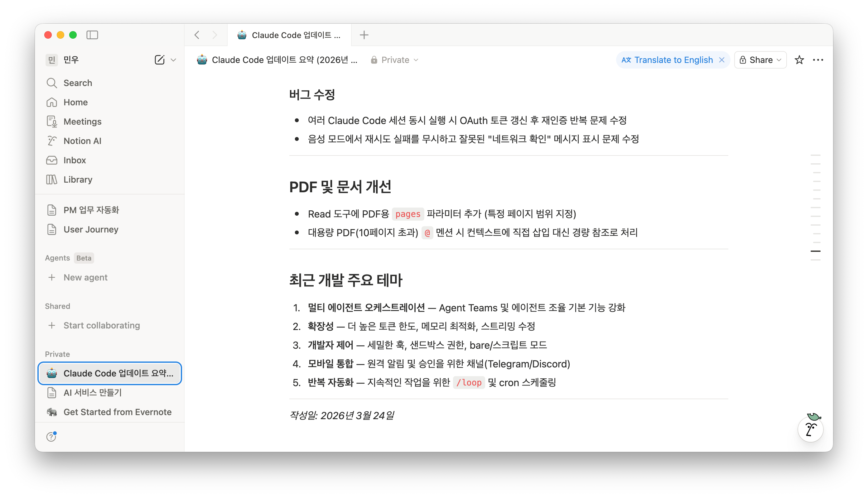Click Translate to English button
The image size is (868, 498).
[668, 60]
